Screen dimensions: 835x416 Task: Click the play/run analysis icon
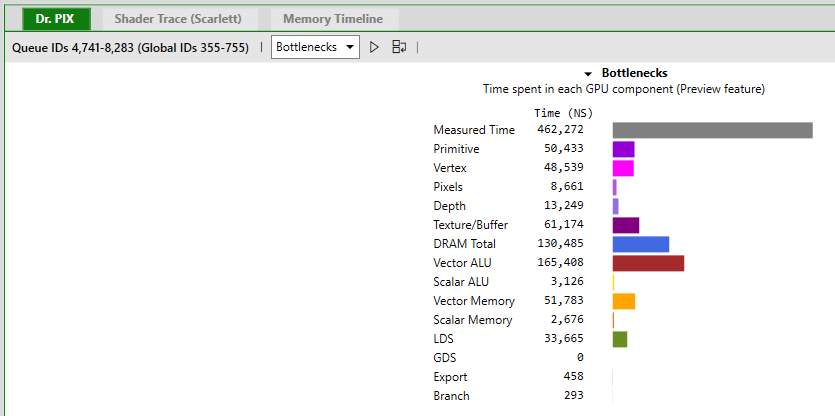[374, 47]
